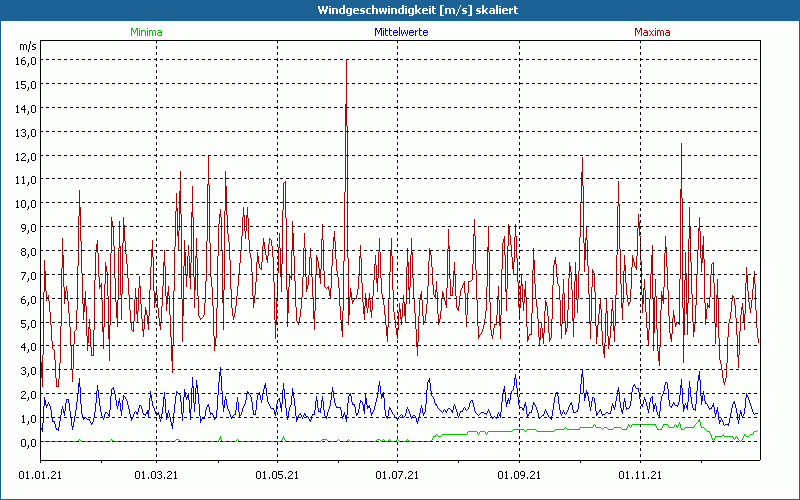
Task: Click the 01.05.21 date label
Action: click(x=277, y=476)
